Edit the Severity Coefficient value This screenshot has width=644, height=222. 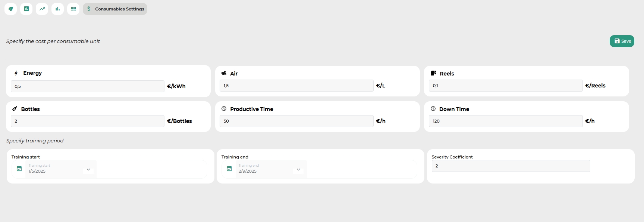click(511, 166)
